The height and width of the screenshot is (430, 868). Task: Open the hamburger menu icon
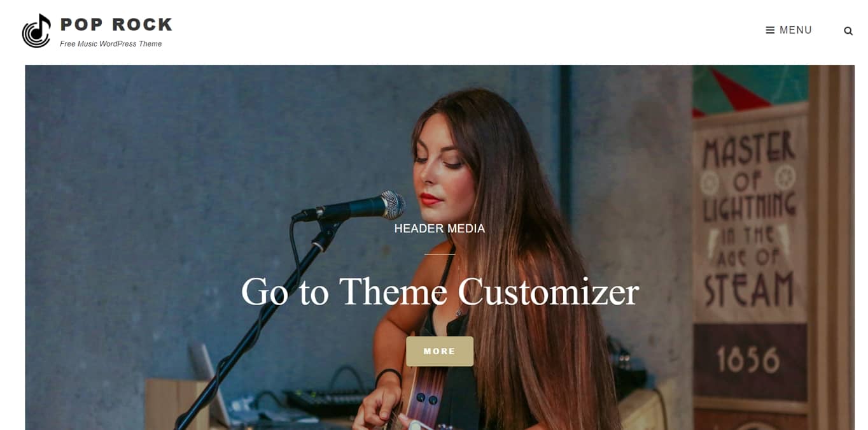(x=770, y=30)
